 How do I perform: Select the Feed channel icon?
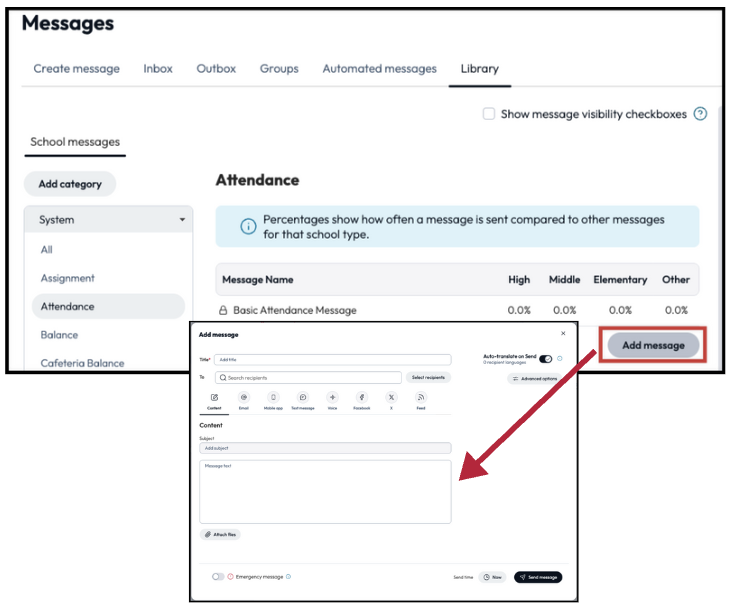tap(421, 398)
